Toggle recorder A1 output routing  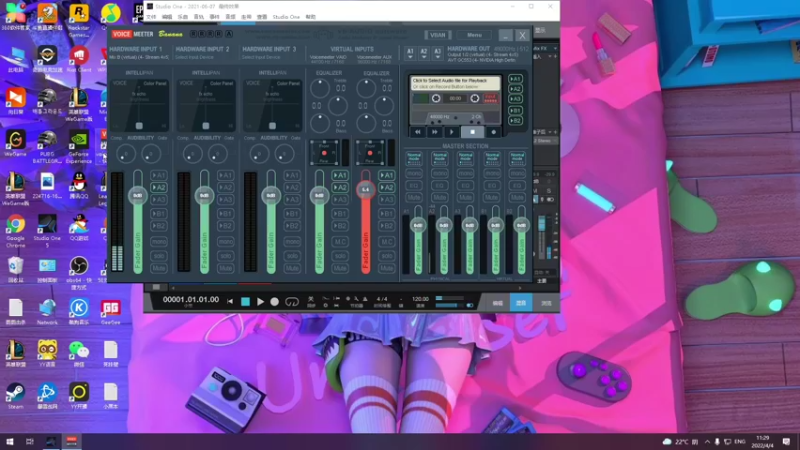515,79
